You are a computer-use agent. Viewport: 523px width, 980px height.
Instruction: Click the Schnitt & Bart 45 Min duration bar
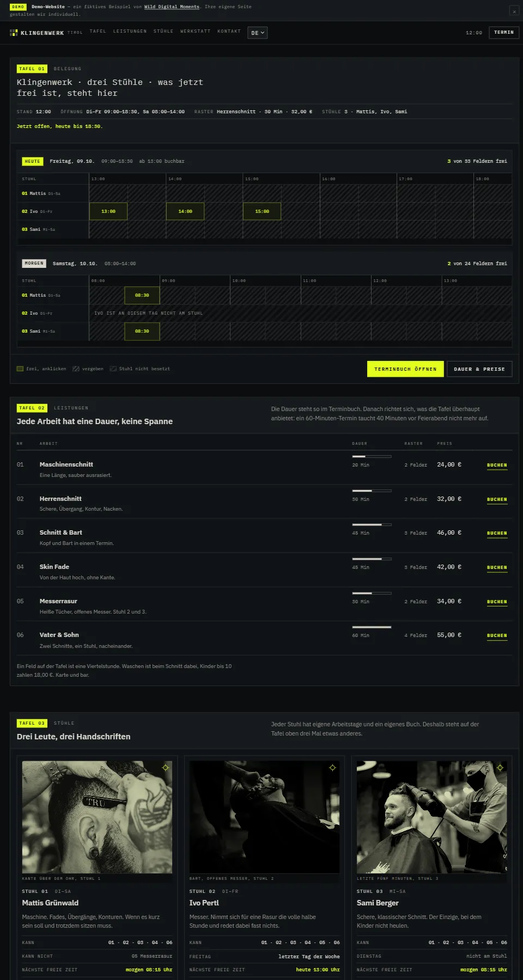click(372, 525)
